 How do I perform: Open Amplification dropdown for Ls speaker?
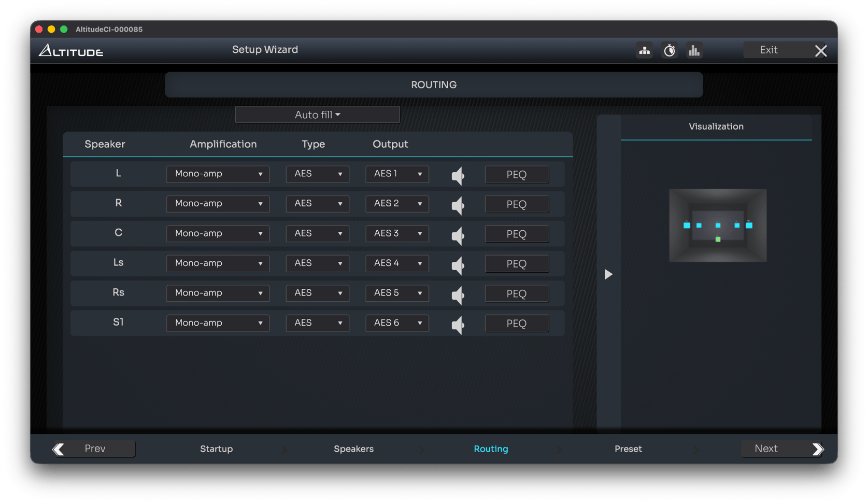tap(218, 263)
